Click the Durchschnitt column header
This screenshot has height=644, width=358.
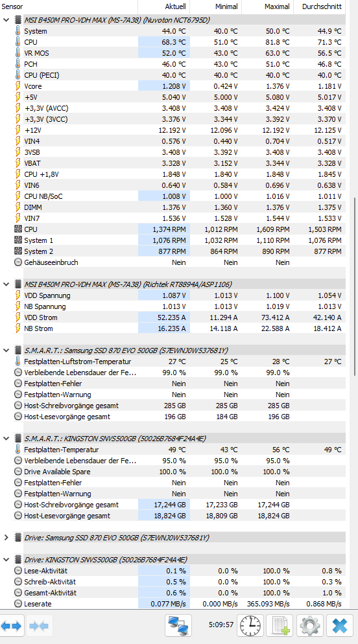click(319, 6)
